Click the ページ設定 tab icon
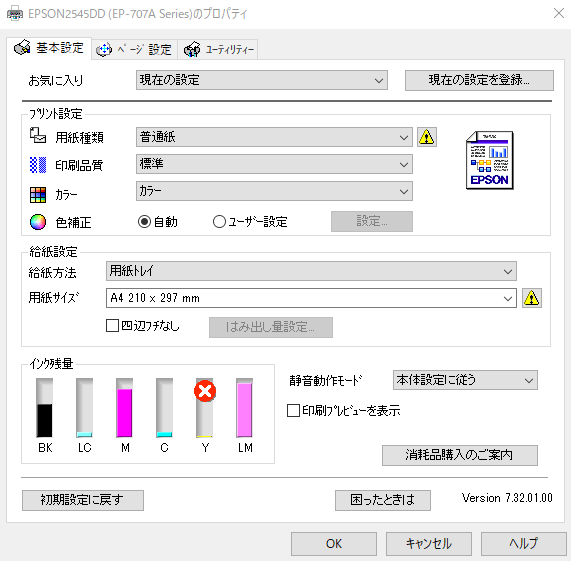 tap(104, 49)
